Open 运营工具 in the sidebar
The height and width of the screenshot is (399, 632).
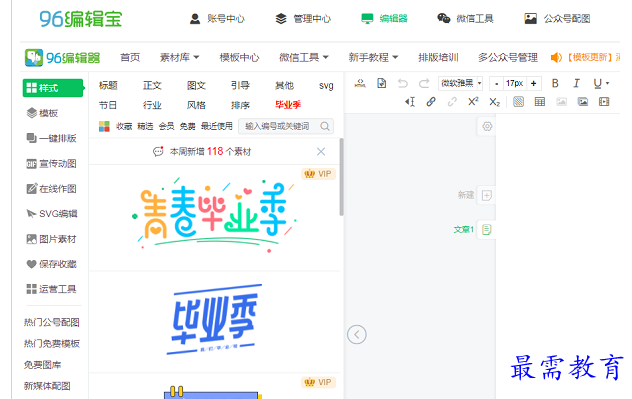point(51,289)
